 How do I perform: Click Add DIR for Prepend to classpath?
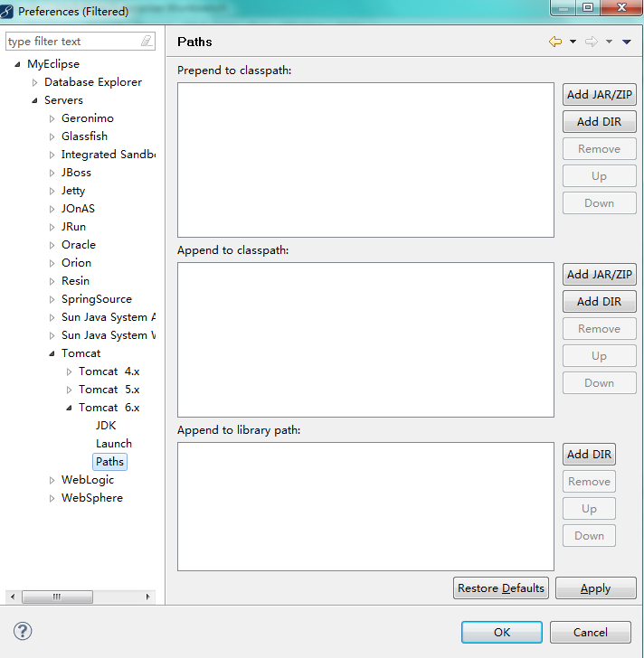(599, 122)
